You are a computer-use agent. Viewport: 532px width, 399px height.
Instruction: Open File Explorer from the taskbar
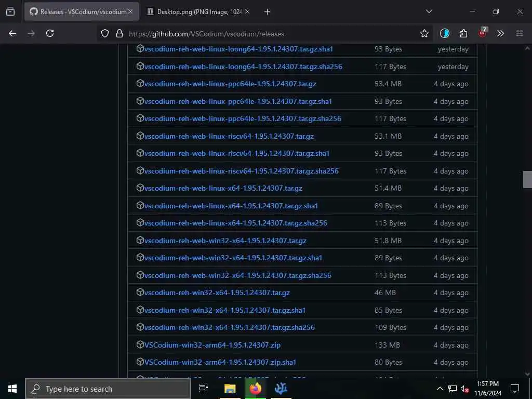click(230, 389)
